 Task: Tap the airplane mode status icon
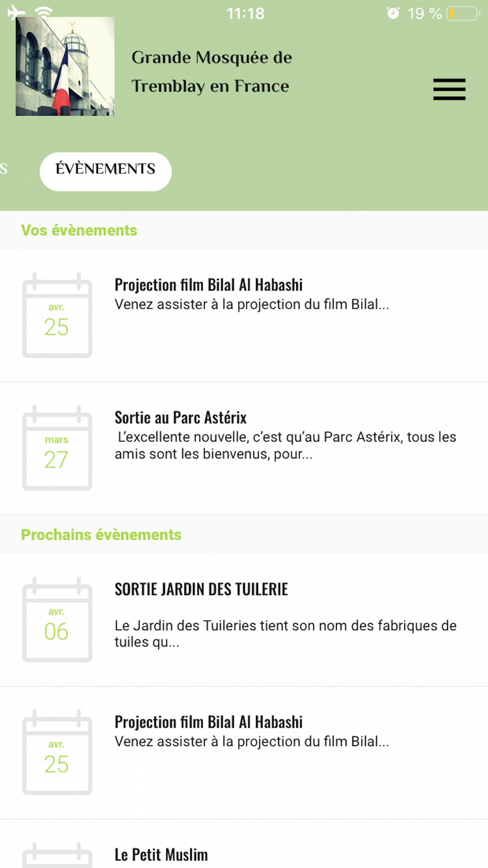[16, 12]
